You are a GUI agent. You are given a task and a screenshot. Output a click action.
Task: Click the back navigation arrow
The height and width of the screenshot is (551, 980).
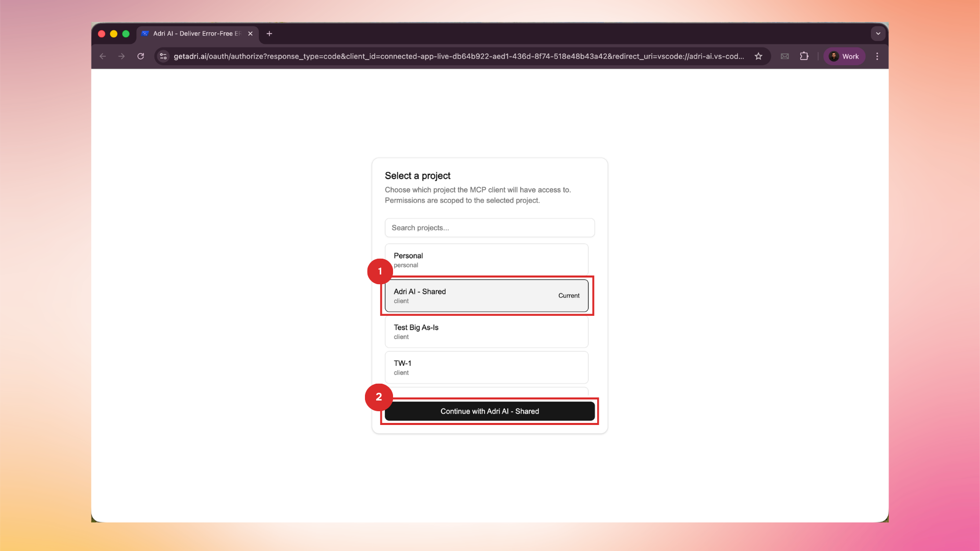pyautogui.click(x=103, y=56)
